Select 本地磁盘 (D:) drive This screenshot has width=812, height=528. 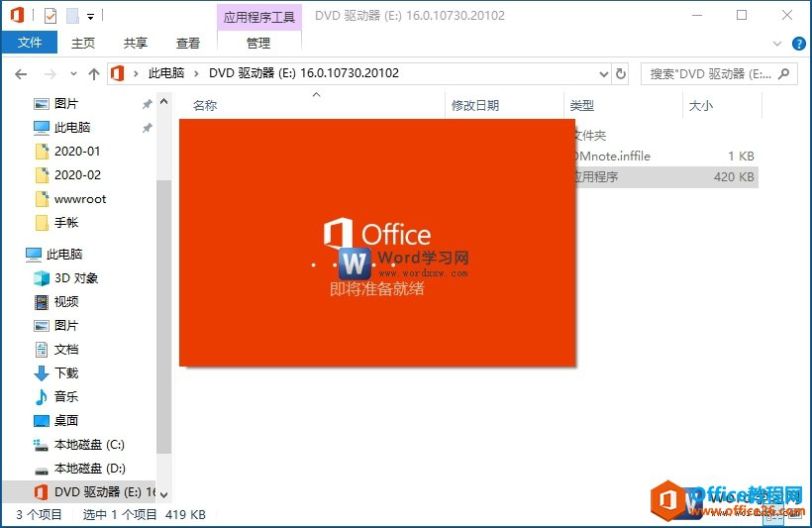point(88,469)
